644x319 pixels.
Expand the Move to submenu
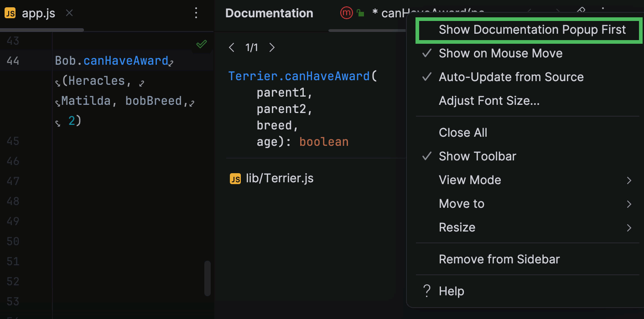coord(462,204)
